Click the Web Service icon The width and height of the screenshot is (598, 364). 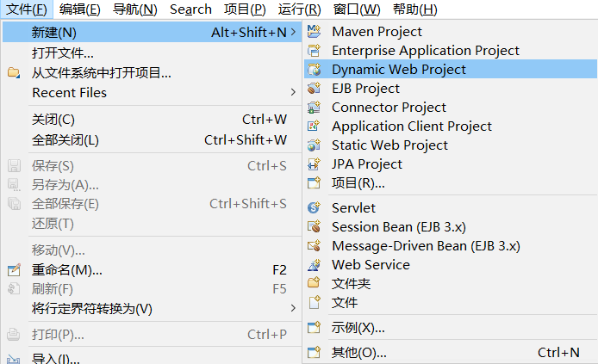point(314,265)
